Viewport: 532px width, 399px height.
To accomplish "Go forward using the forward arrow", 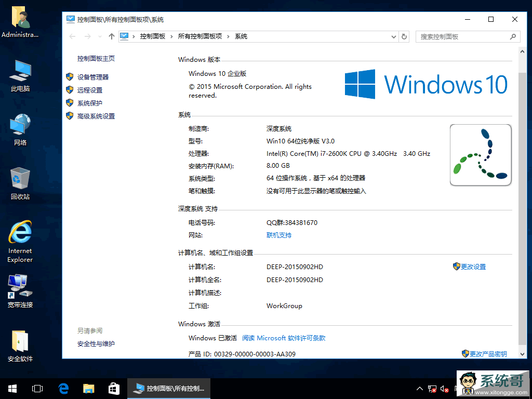I will coord(87,36).
